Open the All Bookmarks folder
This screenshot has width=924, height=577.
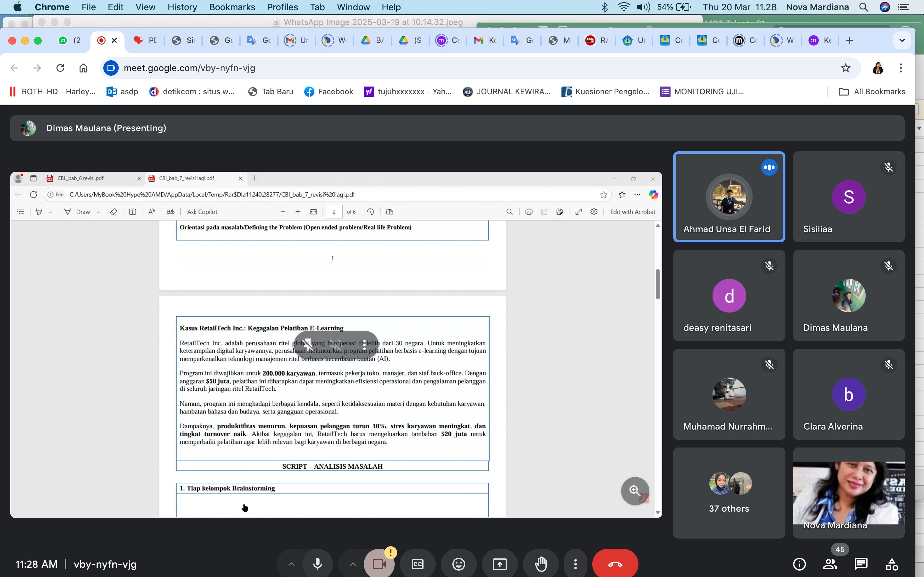click(872, 92)
